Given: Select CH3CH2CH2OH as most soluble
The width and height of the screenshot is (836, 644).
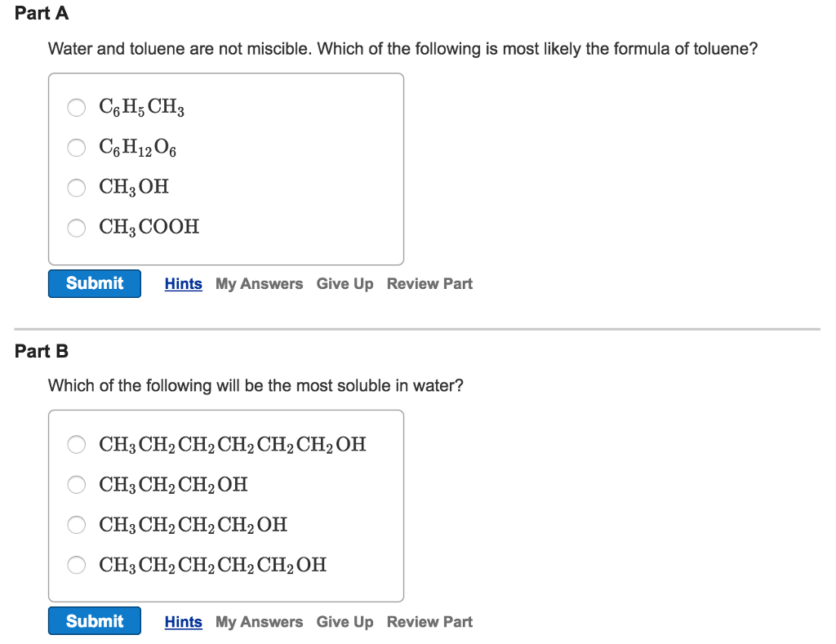Looking at the screenshot, I should 76,485.
